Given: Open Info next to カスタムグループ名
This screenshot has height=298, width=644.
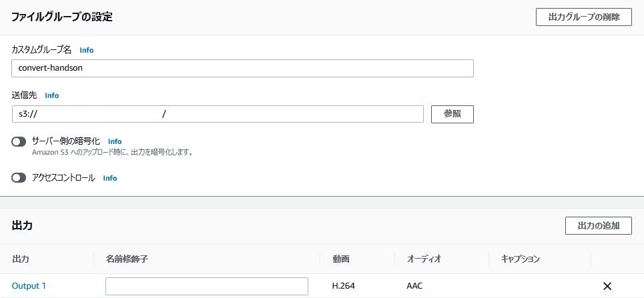Looking at the screenshot, I should [87, 50].
